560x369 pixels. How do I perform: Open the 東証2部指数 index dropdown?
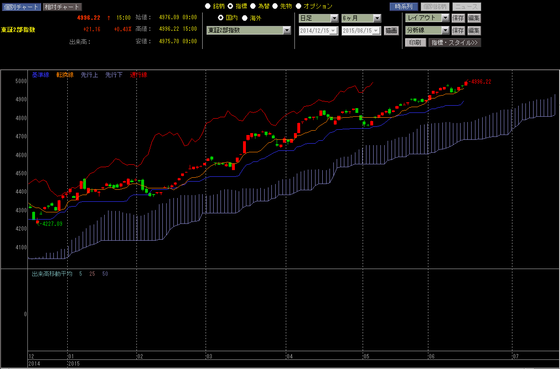249,31
